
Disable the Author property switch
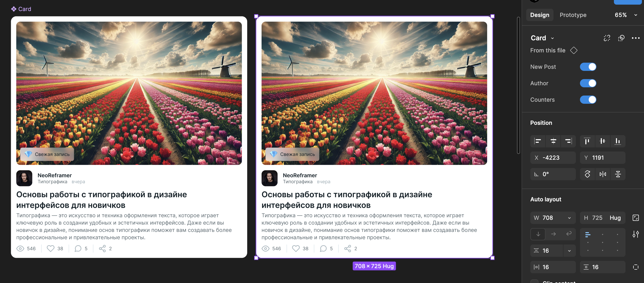tap(588, 83)
